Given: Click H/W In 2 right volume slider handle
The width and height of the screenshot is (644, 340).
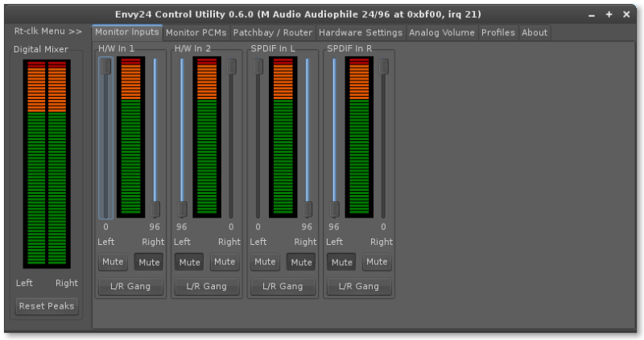Looking at the screenshot, I should (x=231, y=66).
